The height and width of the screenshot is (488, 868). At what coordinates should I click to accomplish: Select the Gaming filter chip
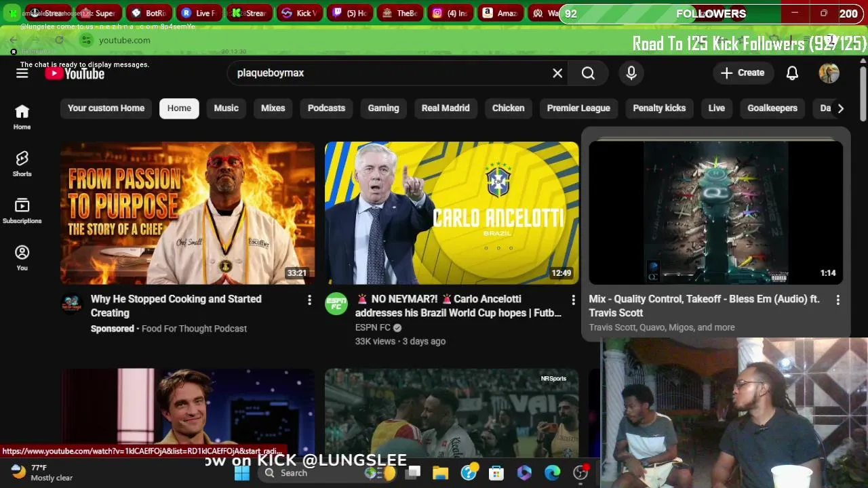pyautogui.click(x=383, y=108)
